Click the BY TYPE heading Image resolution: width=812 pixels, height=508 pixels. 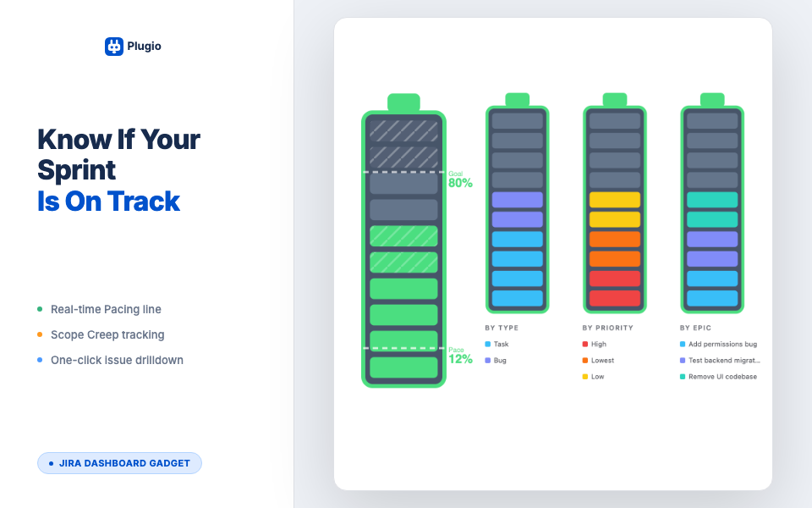pyautogui.click(x=502, y=328)
